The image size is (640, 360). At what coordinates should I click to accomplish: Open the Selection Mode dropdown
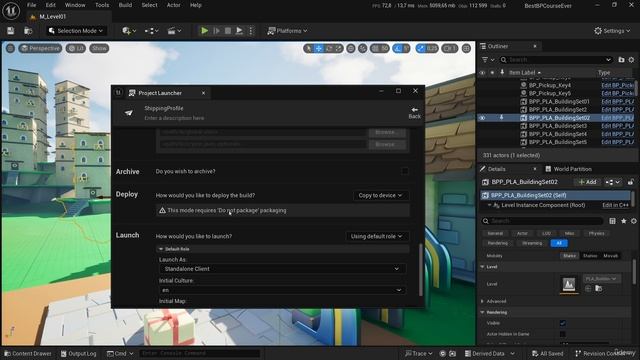[76, 31]
